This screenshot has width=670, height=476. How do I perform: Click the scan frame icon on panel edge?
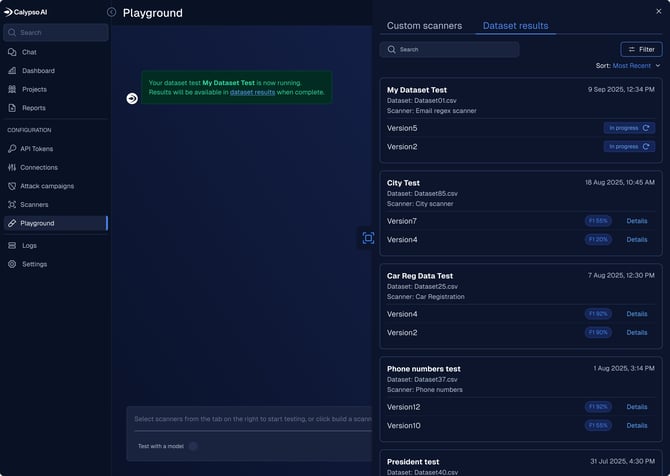[x=368, y=237]
